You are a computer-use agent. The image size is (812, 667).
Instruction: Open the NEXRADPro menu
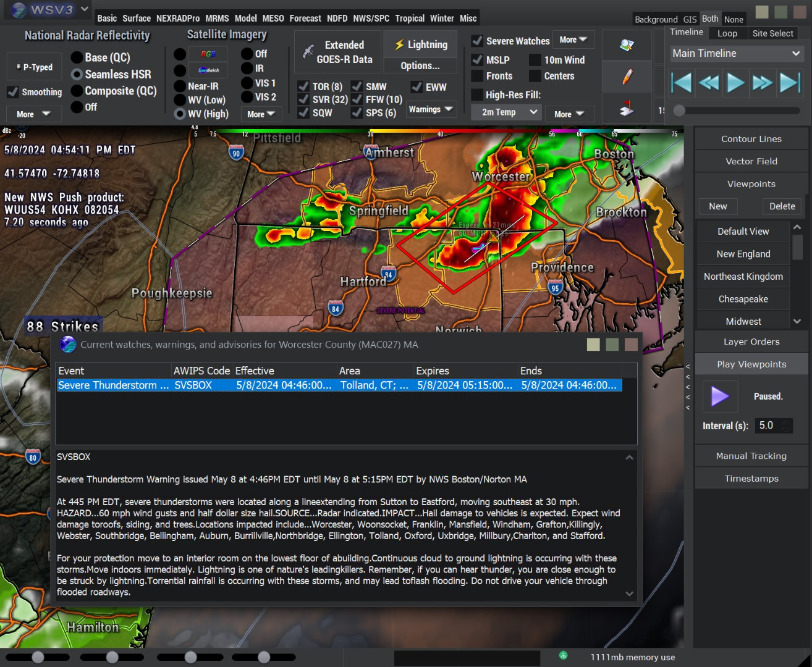click(178, 19)
